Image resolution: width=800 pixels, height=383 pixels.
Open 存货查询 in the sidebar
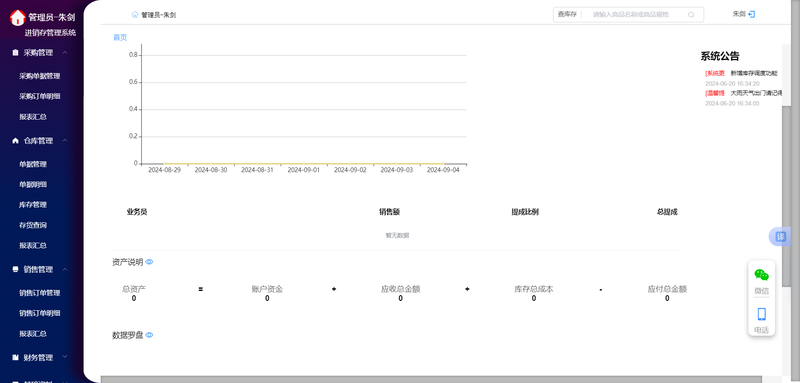[33, 225]
